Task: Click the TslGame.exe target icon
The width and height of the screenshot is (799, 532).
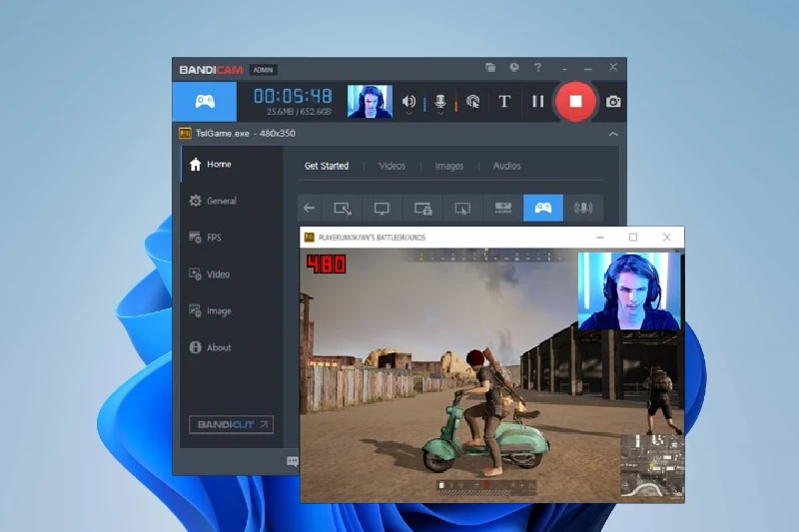Action: pyautogui.click(x=185, y=134)
